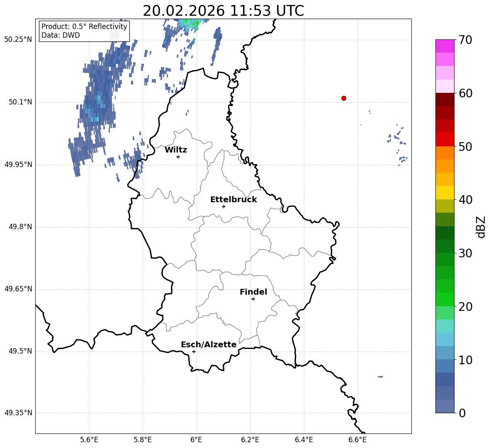Click the Wiltz station cross marker
The width and height of the screenshot is (491, 448).
(x=178, y=157)
